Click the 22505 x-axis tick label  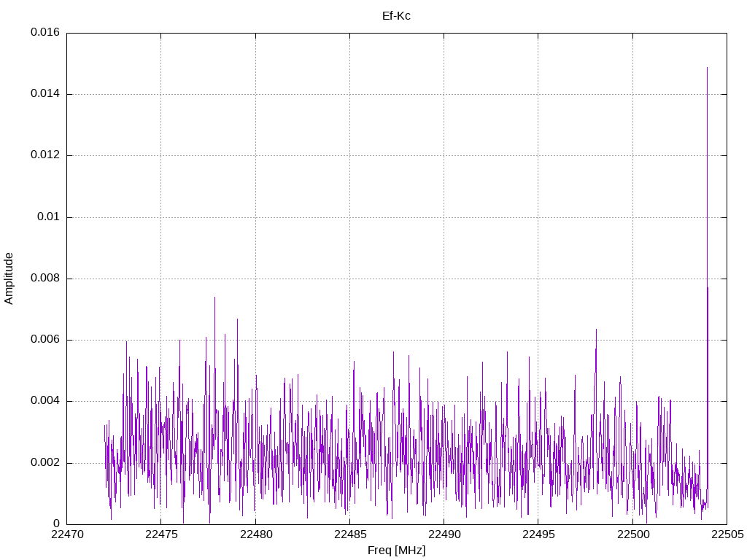726,534
